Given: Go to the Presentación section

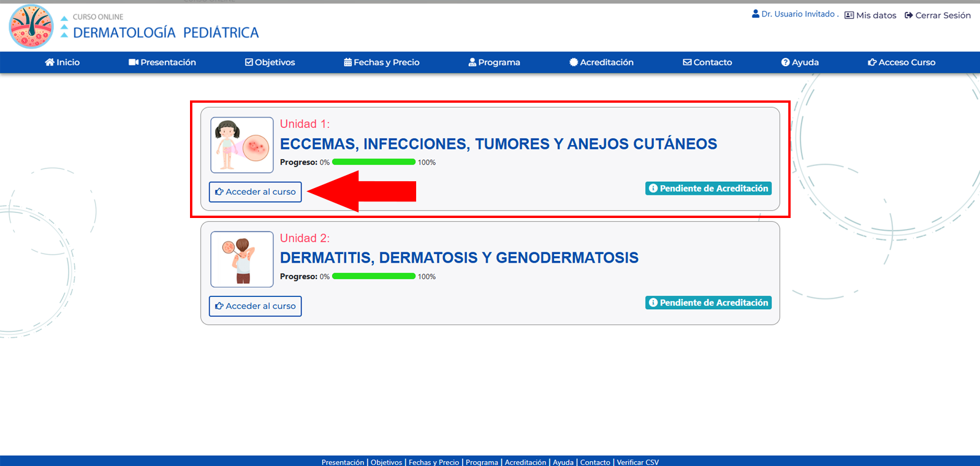Looking at the screenshot, I should click(x=162, y=62).
